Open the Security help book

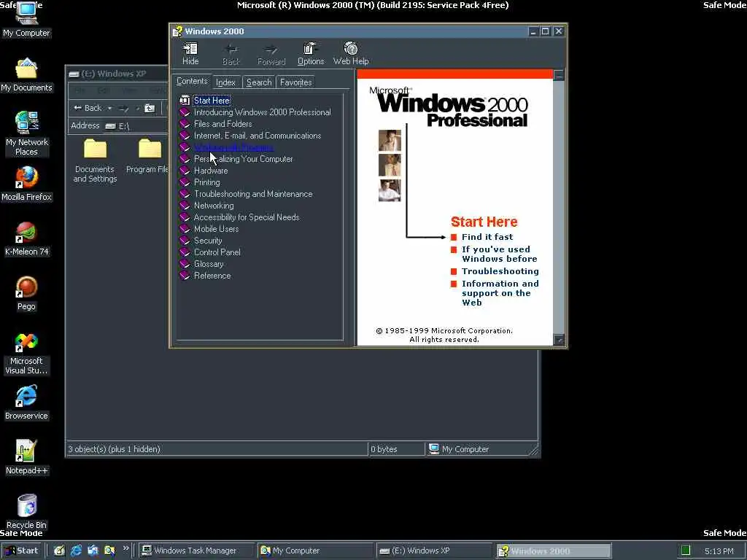[208, 241]
